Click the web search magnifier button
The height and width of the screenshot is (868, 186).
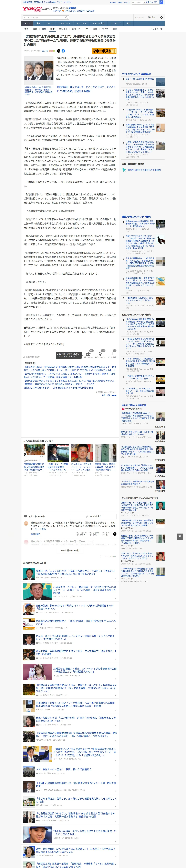point(161,2)
